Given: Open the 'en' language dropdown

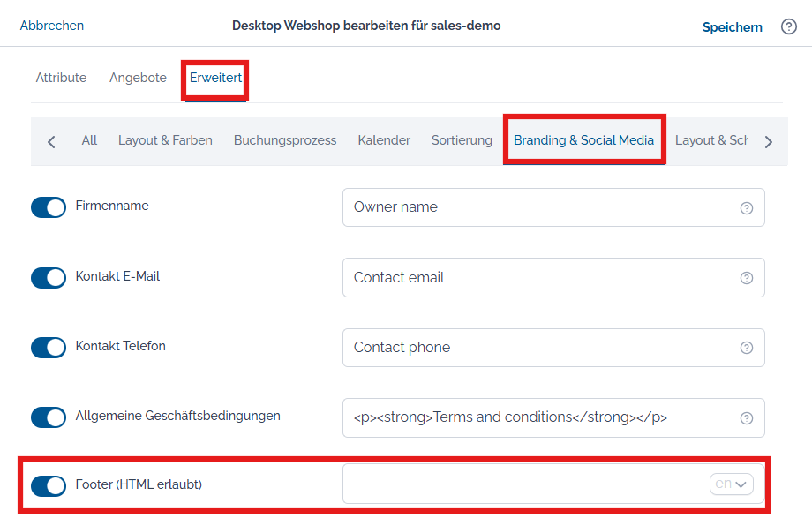Looking at the screenshot, I should (731, 484).
